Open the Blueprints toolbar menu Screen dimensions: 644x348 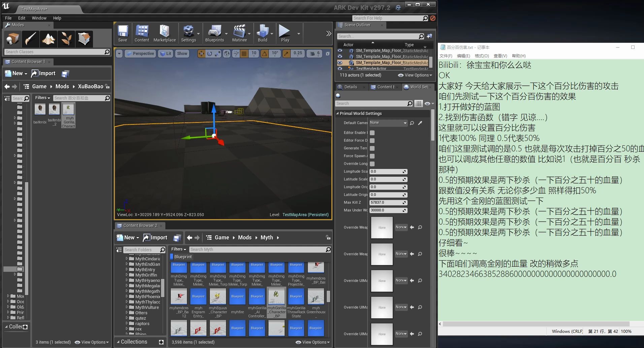click(215, 33)
